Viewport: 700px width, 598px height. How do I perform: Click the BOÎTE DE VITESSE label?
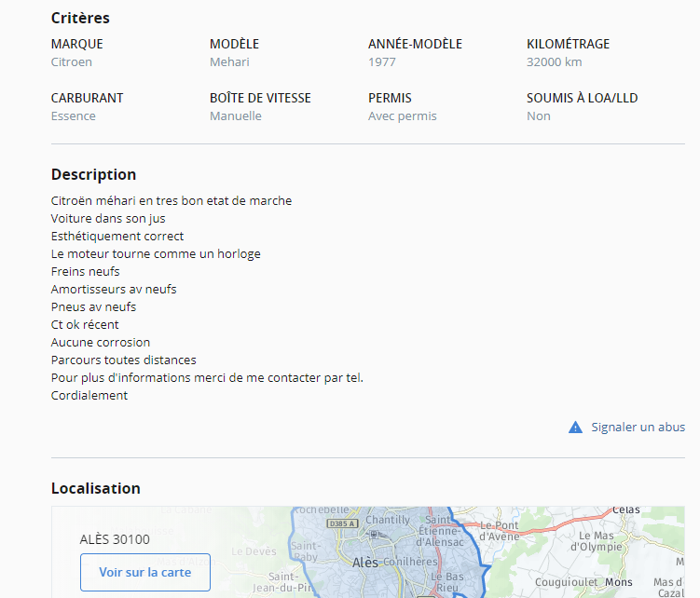[260, 98]
